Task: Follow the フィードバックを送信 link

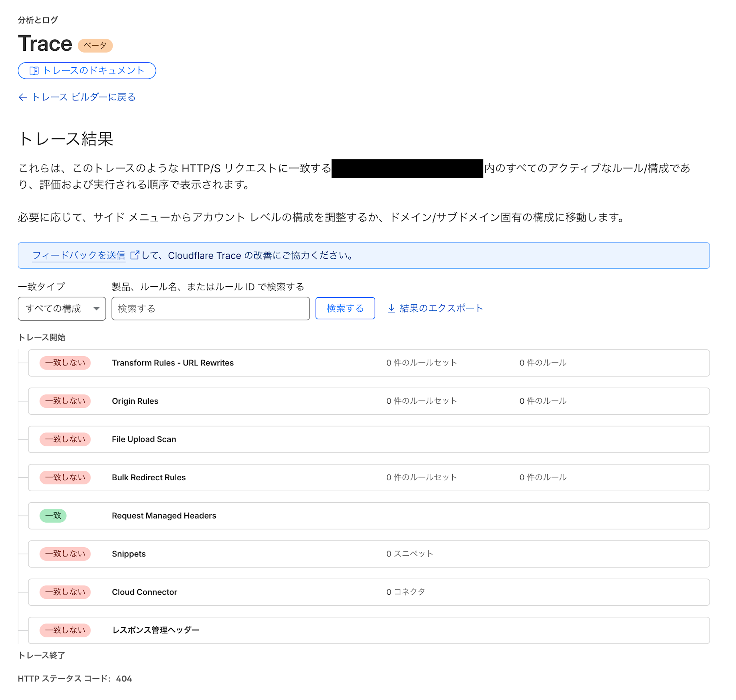Action: [x=79, y=255]
